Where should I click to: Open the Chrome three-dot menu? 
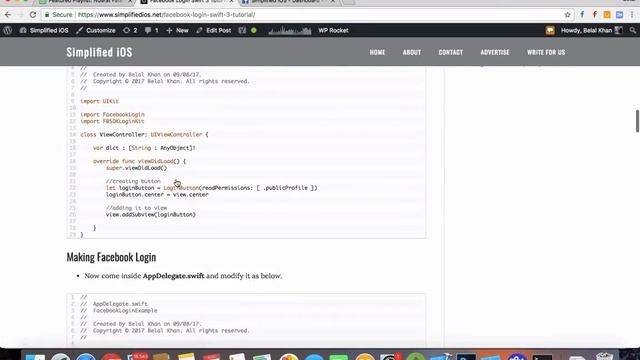tap(632, 15)
